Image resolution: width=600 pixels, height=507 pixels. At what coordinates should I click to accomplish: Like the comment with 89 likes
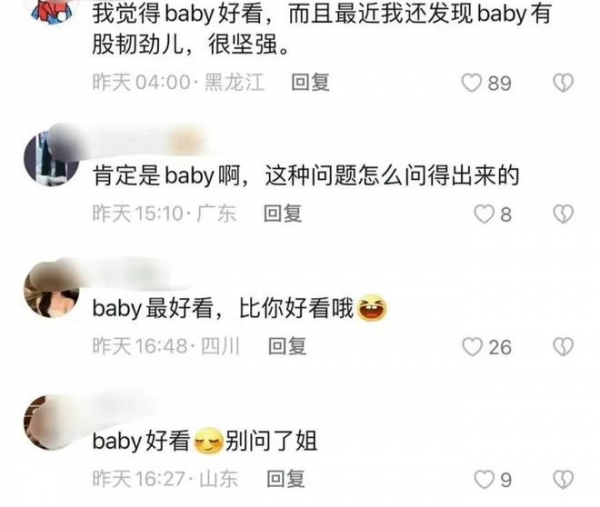pos(471,83)
